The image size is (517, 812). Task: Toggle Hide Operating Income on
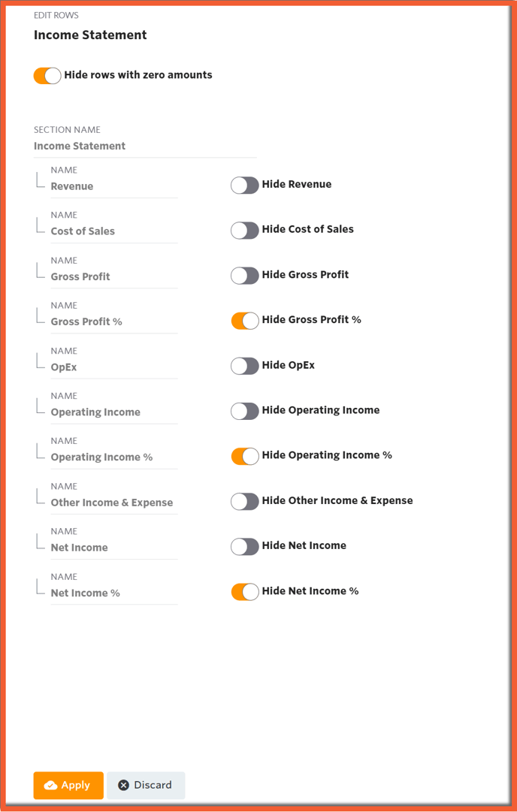[x=244, y=411]
